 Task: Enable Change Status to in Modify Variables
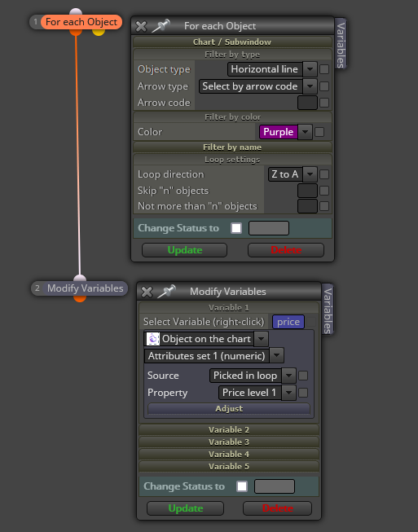tap(242, 486)
